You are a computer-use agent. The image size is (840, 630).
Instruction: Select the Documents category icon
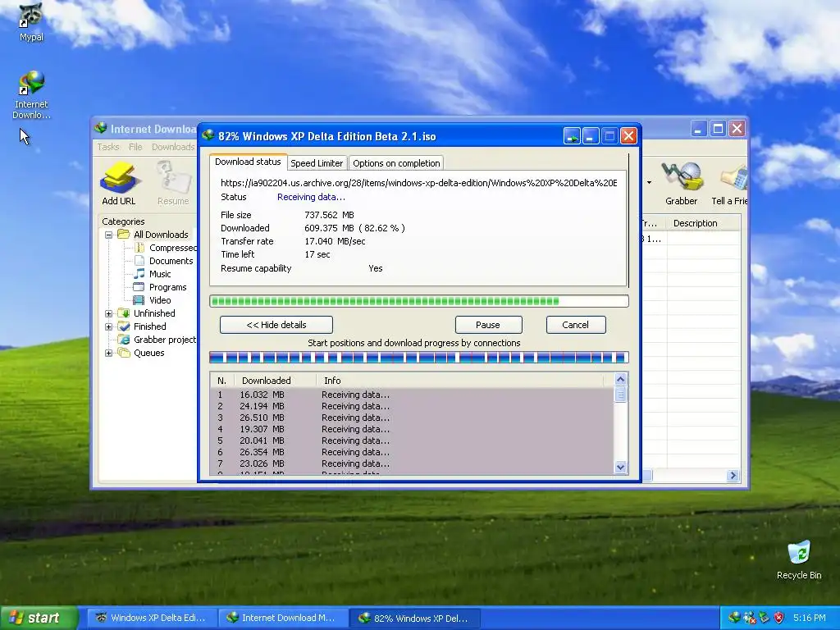pos(139,261)
